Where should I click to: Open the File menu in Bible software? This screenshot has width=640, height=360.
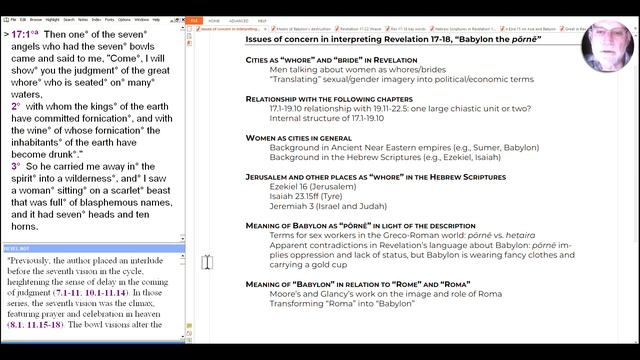point(13,20)
